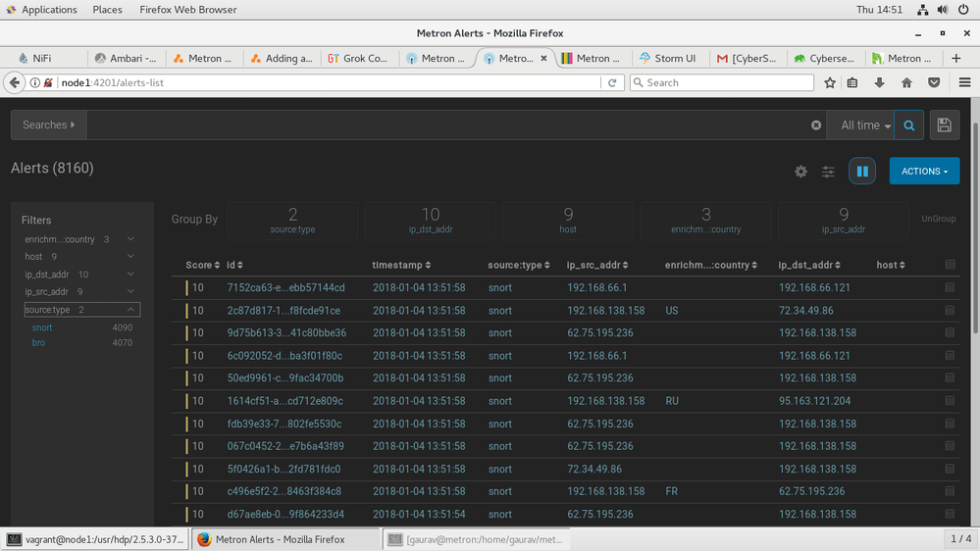Select checkbox for alert row 1614cf51
The width and height of the screenshot is (980, 551).
(x=949, y=401)
